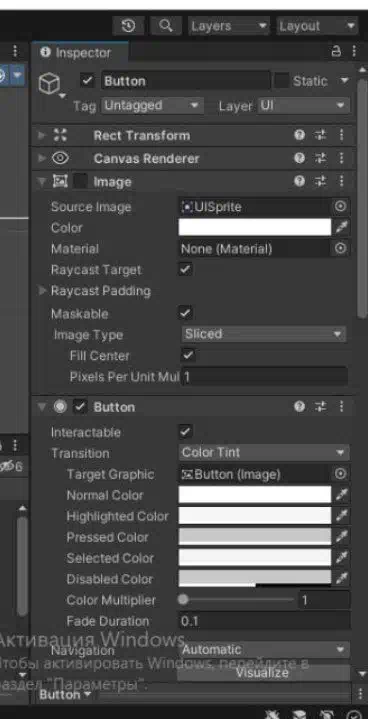The height and width of the screenshot is (719, 368).
Task: Open the Button component three-dot menu
Action: pos(341,407)
